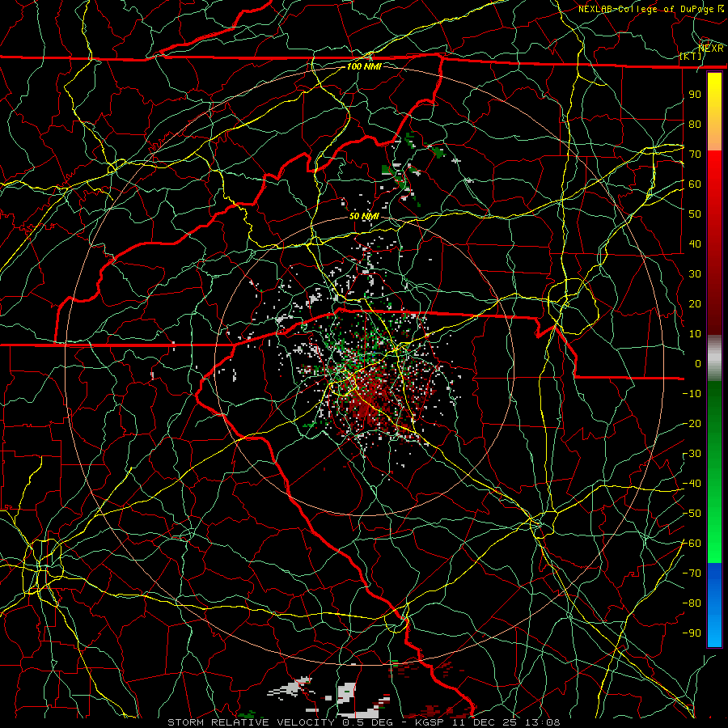Click the negative 60 velocity scale value
The height and width of the screenshot is (728, 728).
[x=692, y=544]
